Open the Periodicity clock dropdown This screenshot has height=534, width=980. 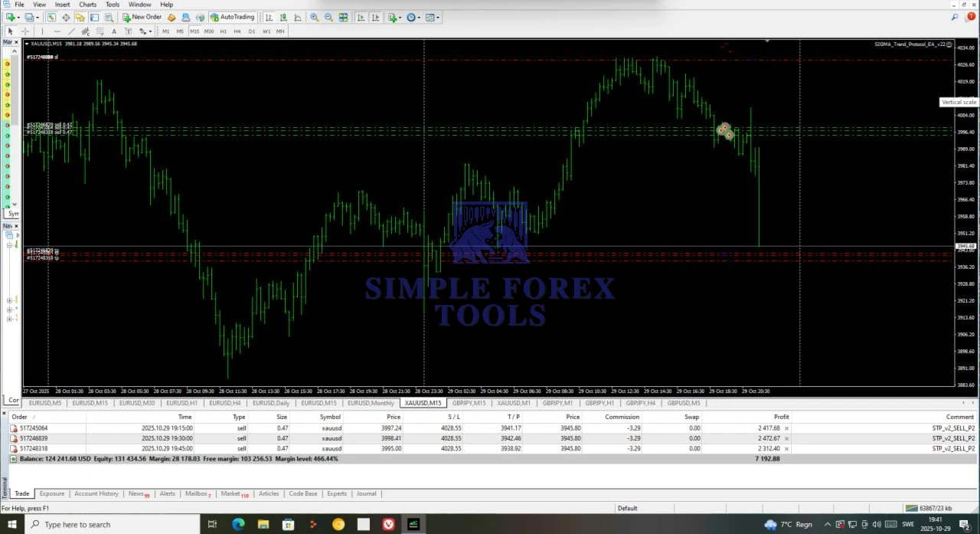coord(413,17)
